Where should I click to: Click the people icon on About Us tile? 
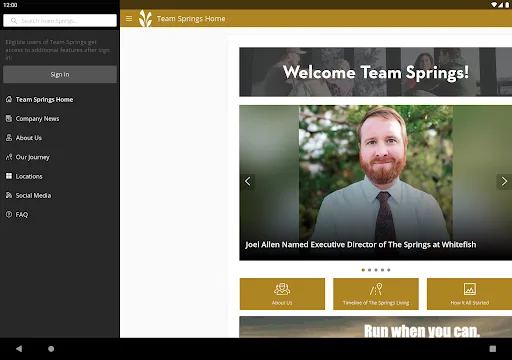(x=282, y=289)
